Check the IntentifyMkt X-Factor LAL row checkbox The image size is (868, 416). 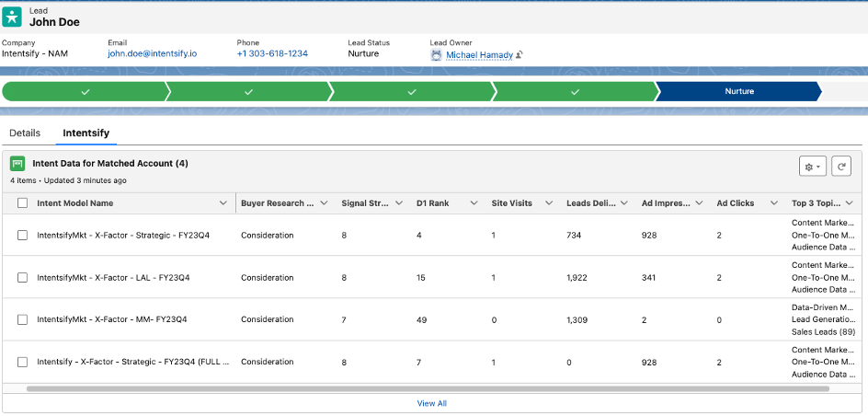[x=22, y=277]
